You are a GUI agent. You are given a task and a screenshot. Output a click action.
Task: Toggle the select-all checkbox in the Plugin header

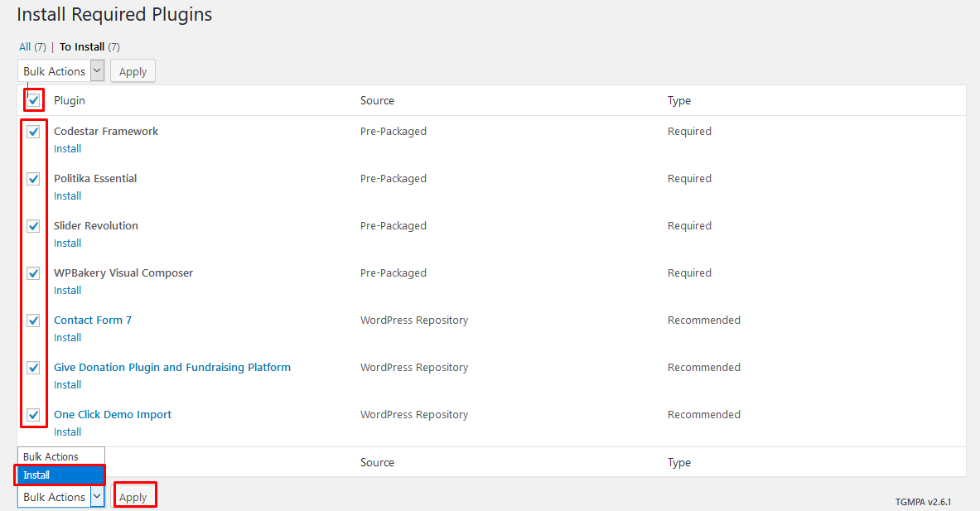click(34, 100)
